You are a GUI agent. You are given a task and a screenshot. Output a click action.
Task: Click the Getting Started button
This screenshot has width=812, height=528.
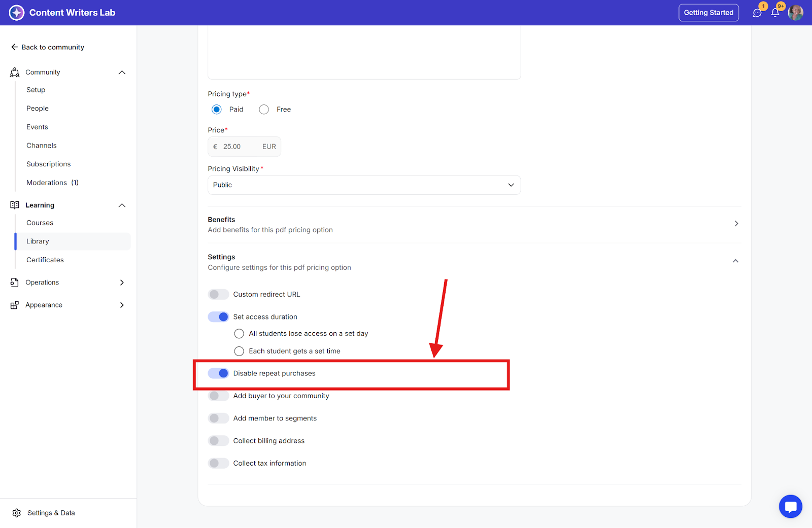coord(708,13)
